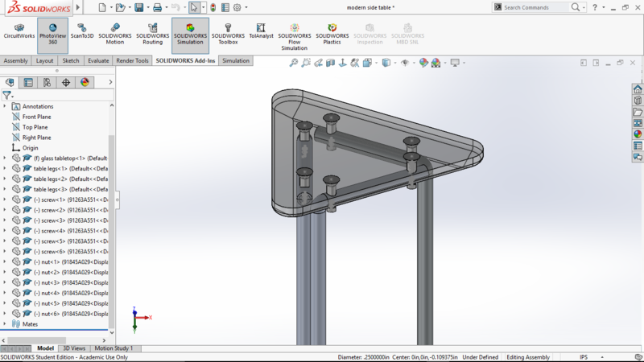Open Hide/Show Items eye icon
644x362 pixels.
coord(405,63)
